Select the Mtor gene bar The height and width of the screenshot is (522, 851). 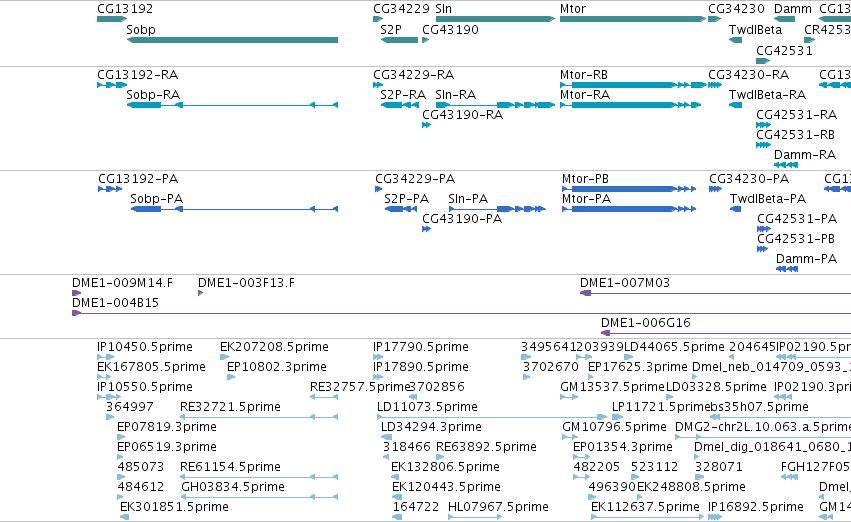633,19
